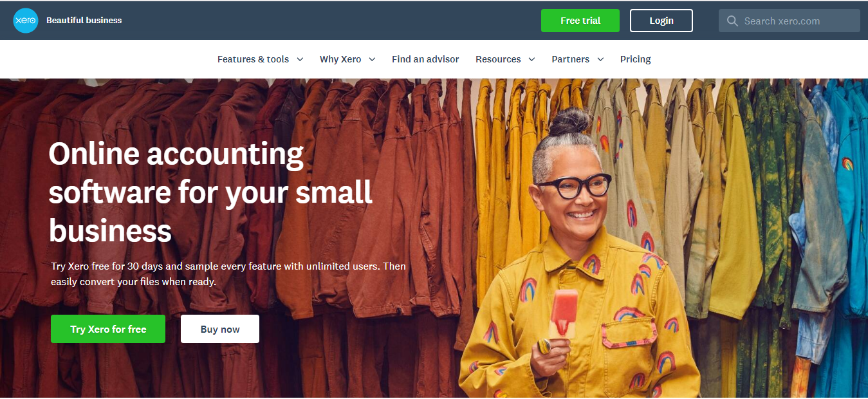Expand the Partners dropdown chevron
The image size is (868, 399).
point(600,59)
